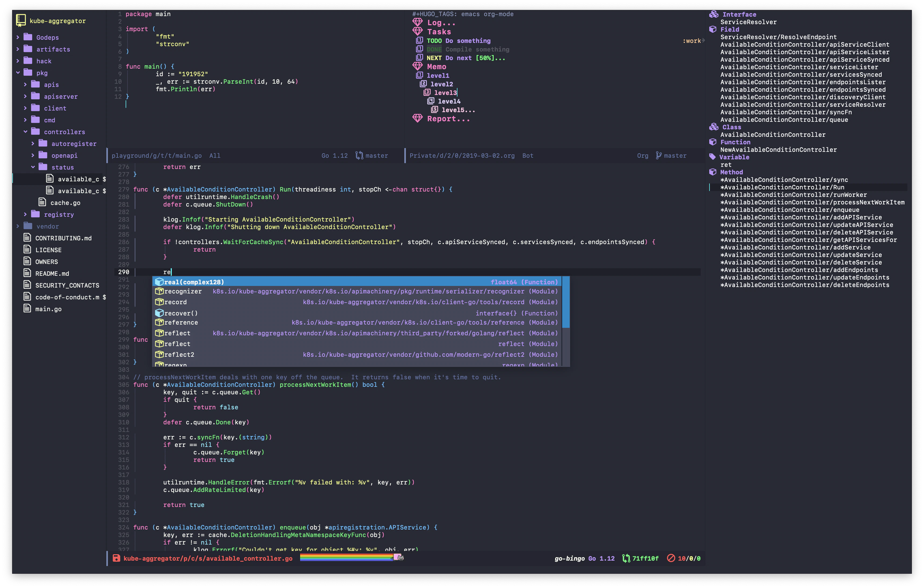Choose the reference module completion entry
This screenshot has width=924, height=588.
357,322
